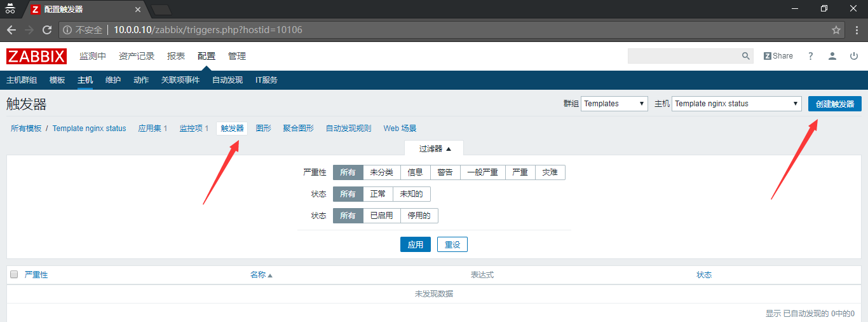868x322 pixels.
Task: Click the search magnifier icon
Action: 746,56
